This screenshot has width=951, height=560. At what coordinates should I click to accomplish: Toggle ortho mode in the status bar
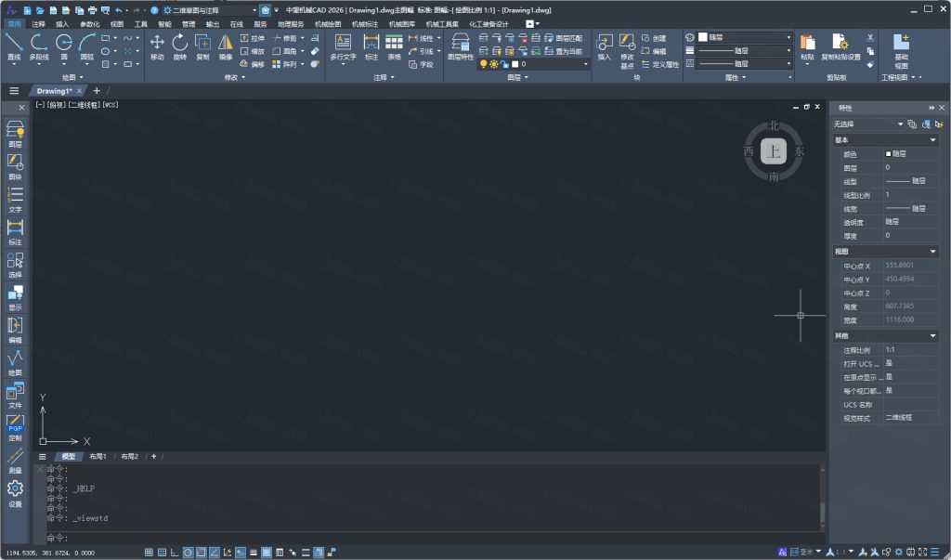[x=175, y=553]
